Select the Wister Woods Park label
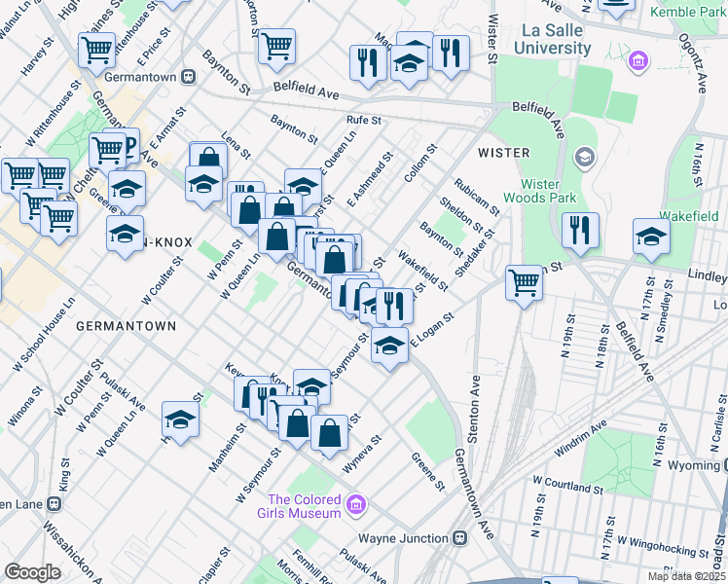This screenshot has width=728, height=584. [540, 191]
